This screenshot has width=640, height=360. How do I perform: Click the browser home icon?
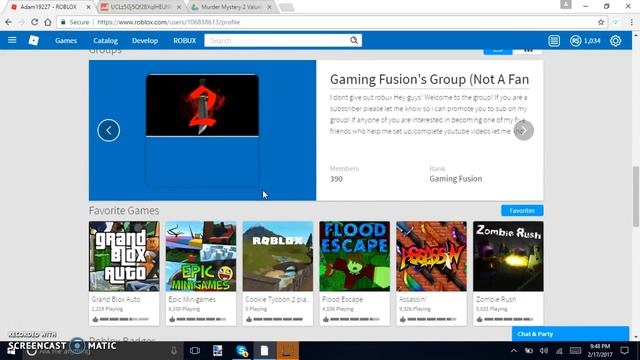[48, 22]
